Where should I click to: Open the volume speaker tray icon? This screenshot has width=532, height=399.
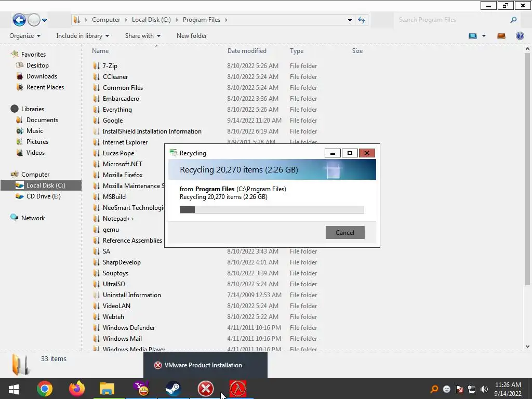pos(484,389)
